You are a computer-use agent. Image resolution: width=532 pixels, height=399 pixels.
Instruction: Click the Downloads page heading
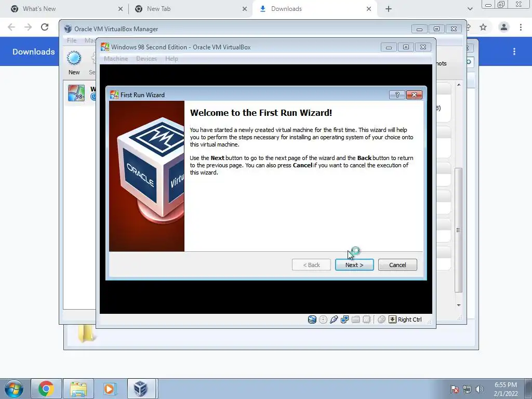34,51
